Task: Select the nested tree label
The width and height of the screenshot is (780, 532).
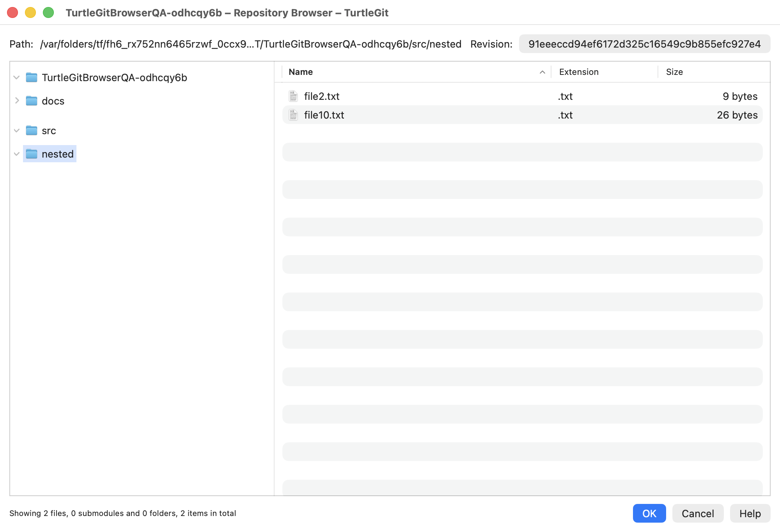Action: click(58, 154)
